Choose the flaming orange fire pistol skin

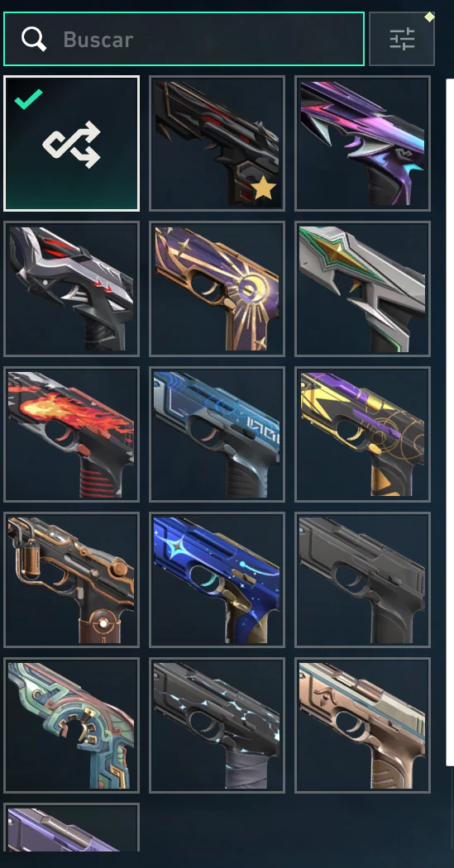[71, 434]
